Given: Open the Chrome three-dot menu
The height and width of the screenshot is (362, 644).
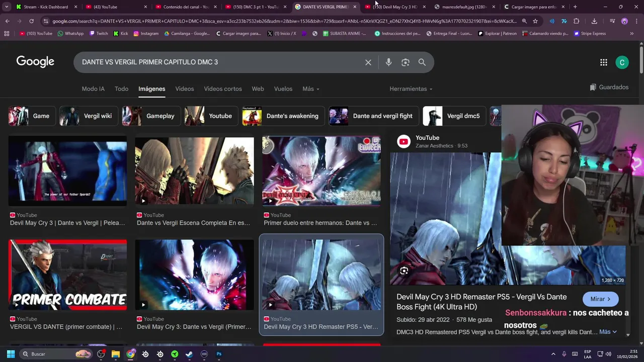Looking at the screenshot, I should click(636, 21).
